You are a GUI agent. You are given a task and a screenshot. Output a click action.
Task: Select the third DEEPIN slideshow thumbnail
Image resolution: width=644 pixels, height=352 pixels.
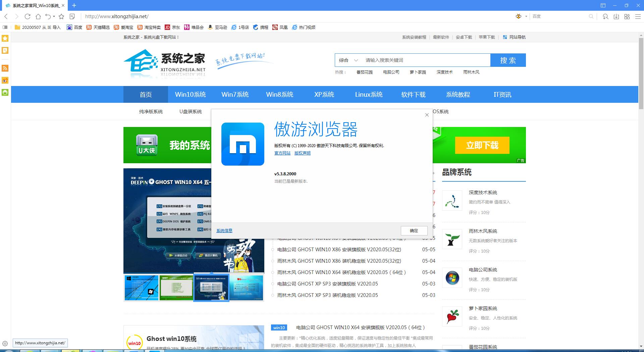click(211, 288)
